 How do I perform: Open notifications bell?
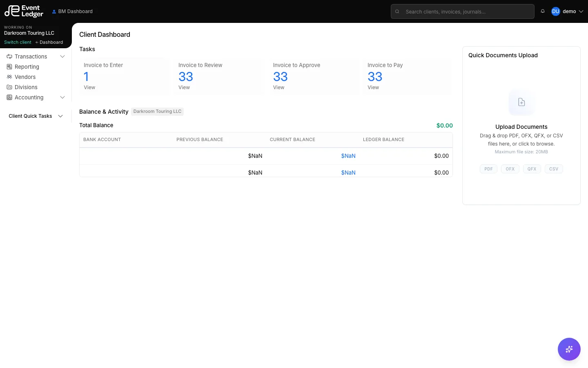[543, 11]
